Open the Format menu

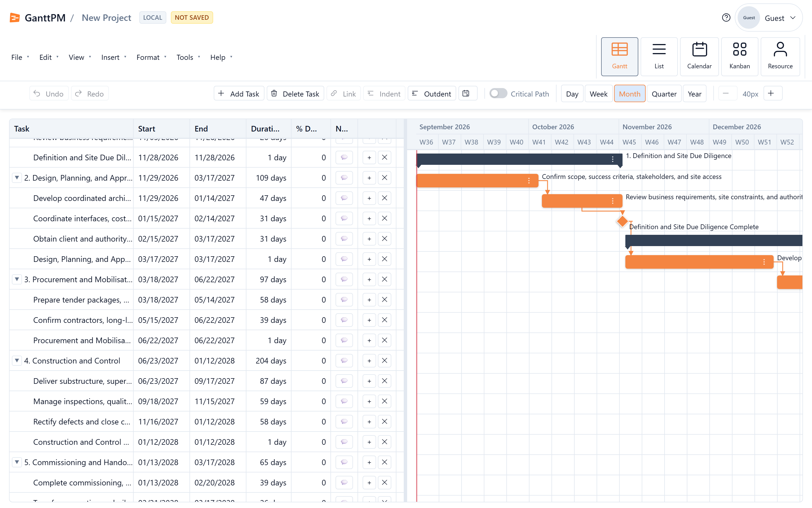[x=151, y=58]
